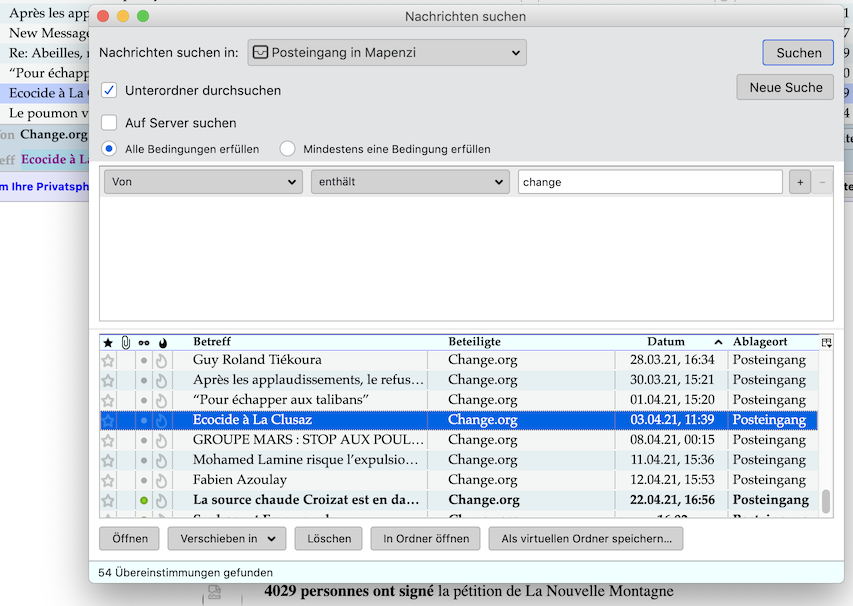Viewport: 853px width, 606px height.
Task: Open the 'enthält' condition dropdown
Action: [x=410, y=182]
